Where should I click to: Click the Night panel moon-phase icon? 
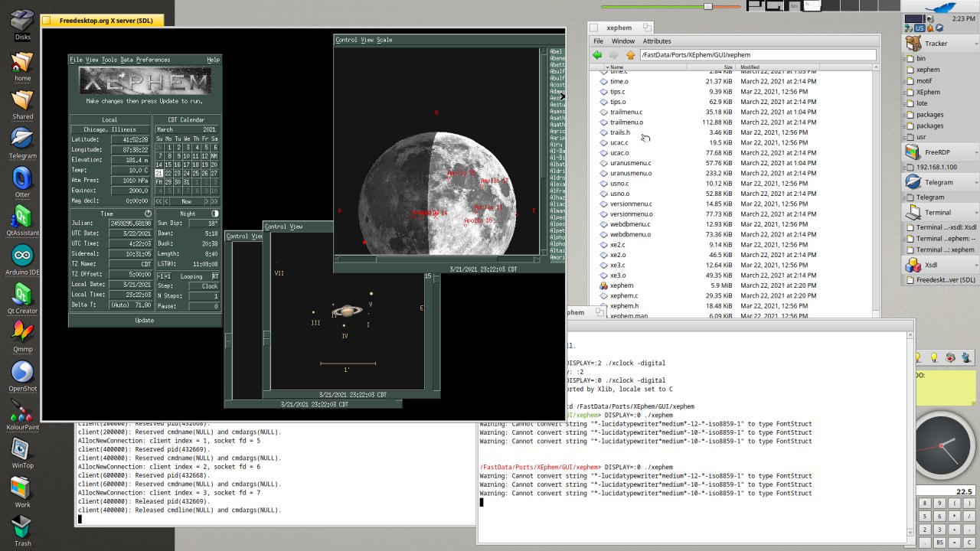pos(215,214)
